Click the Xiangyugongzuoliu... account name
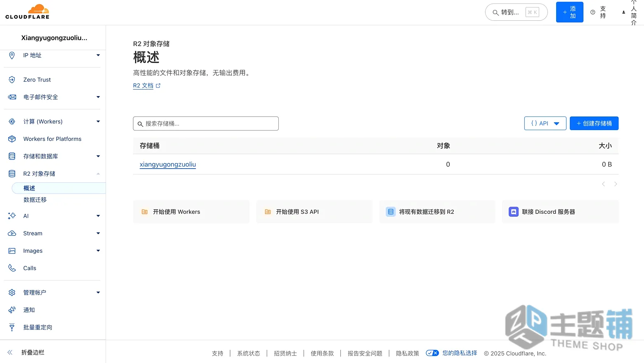Screen dimensions: 644x363 click(54, 38)
